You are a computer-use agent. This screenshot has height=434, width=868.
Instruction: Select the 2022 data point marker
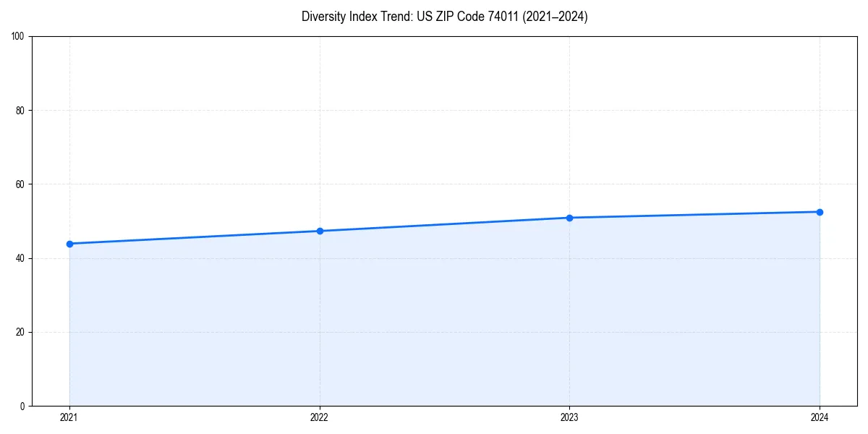click(x=319, y=231)
